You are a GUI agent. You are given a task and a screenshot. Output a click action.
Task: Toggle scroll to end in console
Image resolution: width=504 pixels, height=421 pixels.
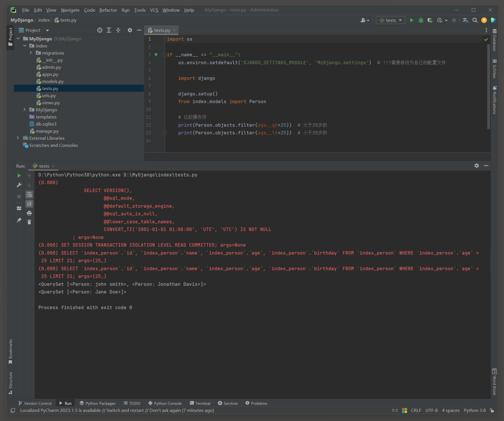click(x=29, y=204)
